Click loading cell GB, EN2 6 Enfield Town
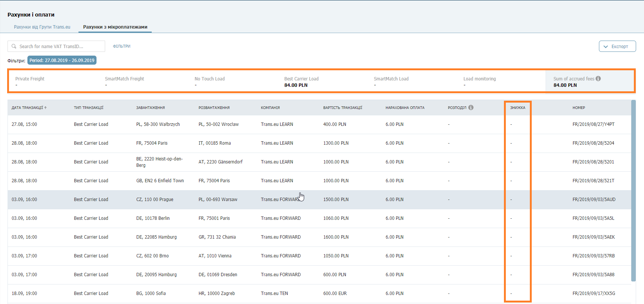The height and width of the screenshot is (304, 644). click(160, 181)
